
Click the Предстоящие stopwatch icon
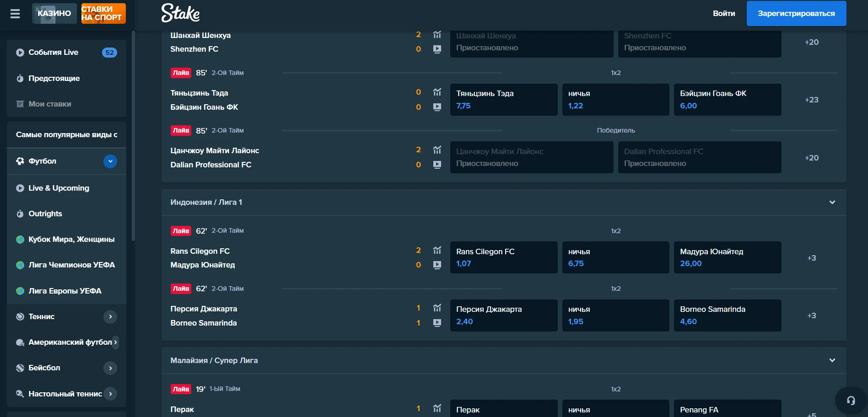pyautogui.click(x=20, y=78)
